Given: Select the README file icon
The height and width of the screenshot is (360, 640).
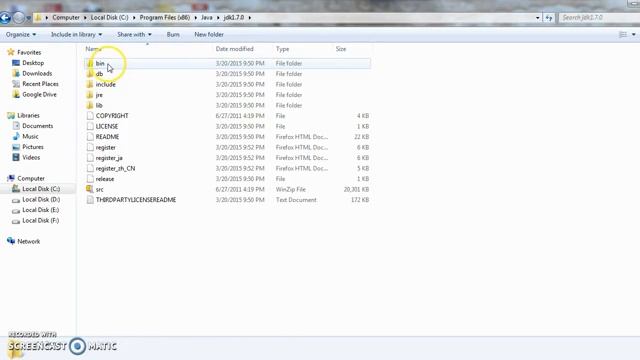Looking at the screenshot, I should (90, 137).
